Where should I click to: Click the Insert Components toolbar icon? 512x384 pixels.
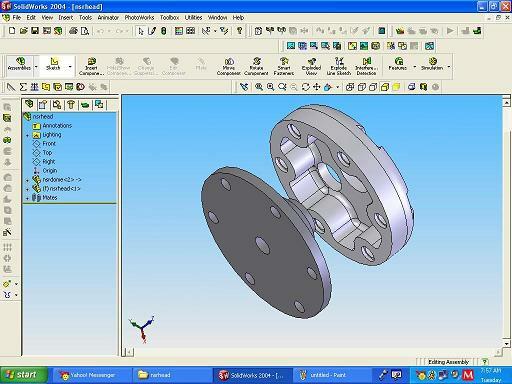[x=91, y=66]
